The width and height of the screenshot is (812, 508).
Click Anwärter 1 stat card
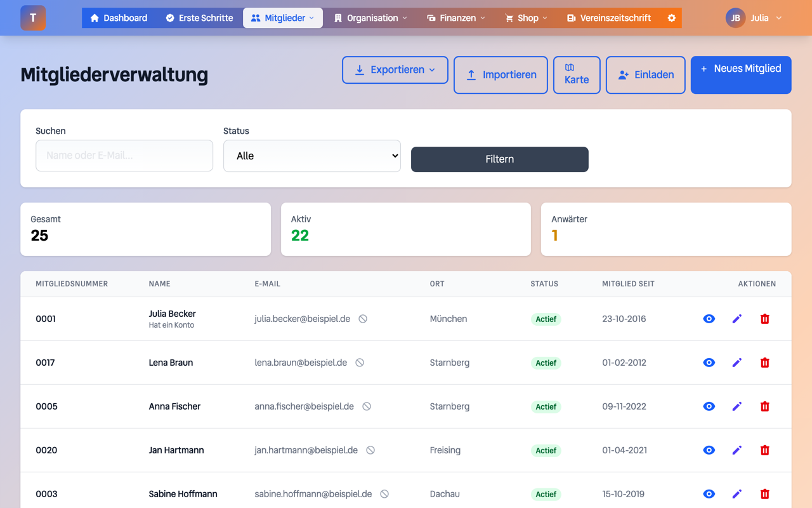click(666, 229)
